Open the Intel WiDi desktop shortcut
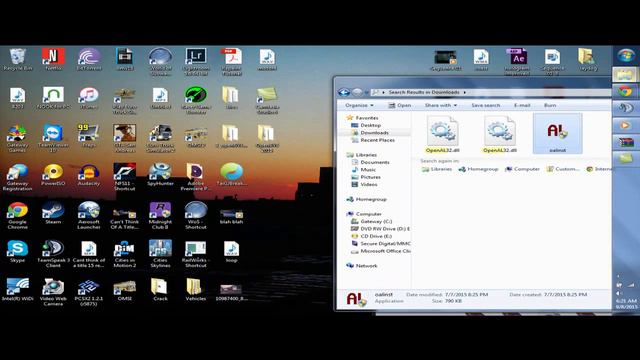The width and height of the screenshot is (640, 360). [x=18, y=289]
